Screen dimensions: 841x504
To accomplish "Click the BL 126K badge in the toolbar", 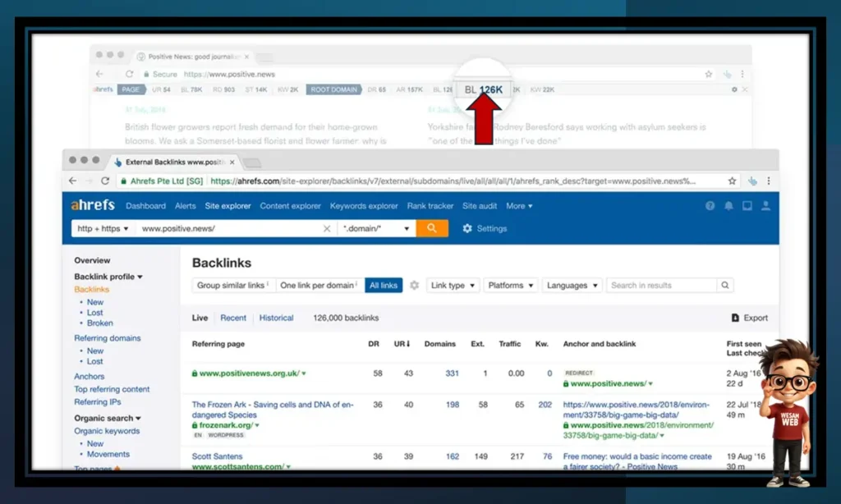I will [x=482, y=89].
